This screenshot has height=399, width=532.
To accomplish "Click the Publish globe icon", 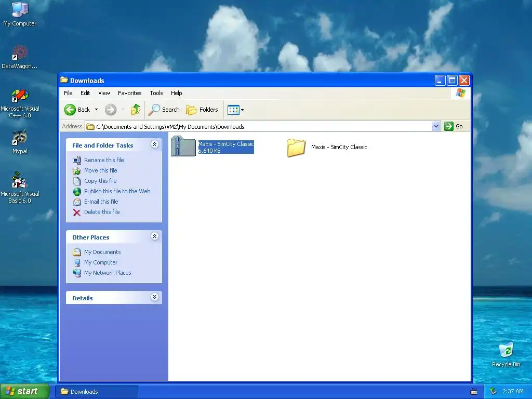I will tap(77, 191).
